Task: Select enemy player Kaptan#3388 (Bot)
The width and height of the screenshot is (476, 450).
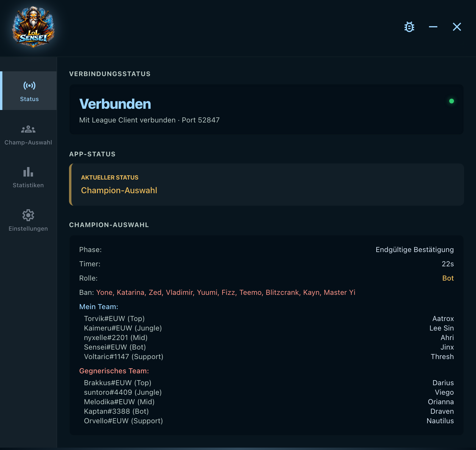Action: (116, 411)
